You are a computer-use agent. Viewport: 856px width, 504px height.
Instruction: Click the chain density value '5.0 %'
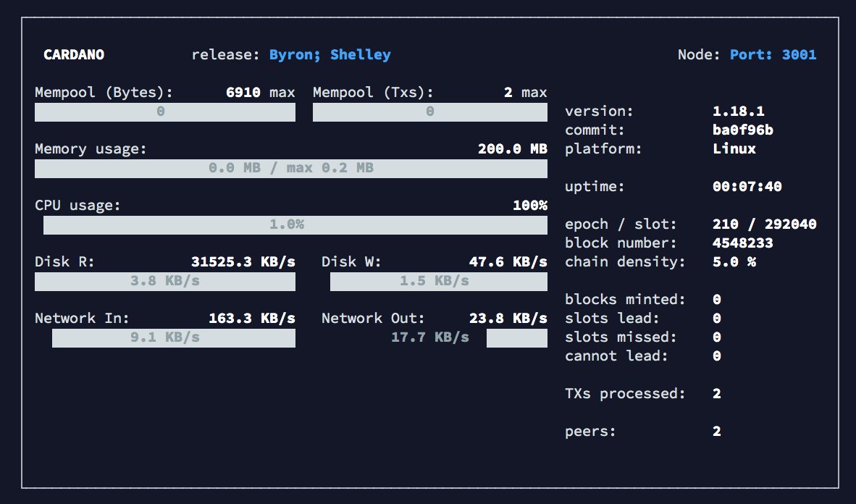pyautogui.click(x=734, y=262)
